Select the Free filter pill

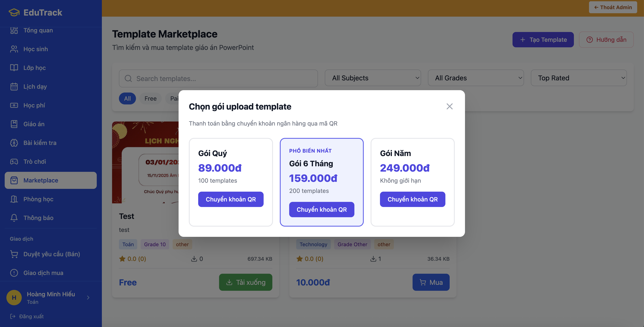tap(150, 98)
